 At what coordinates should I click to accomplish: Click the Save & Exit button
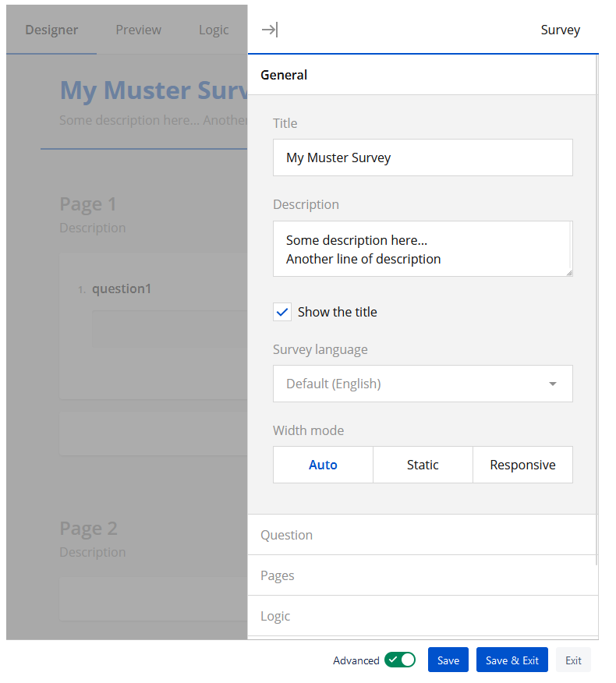pyautogui.click(x=512, y=660)
